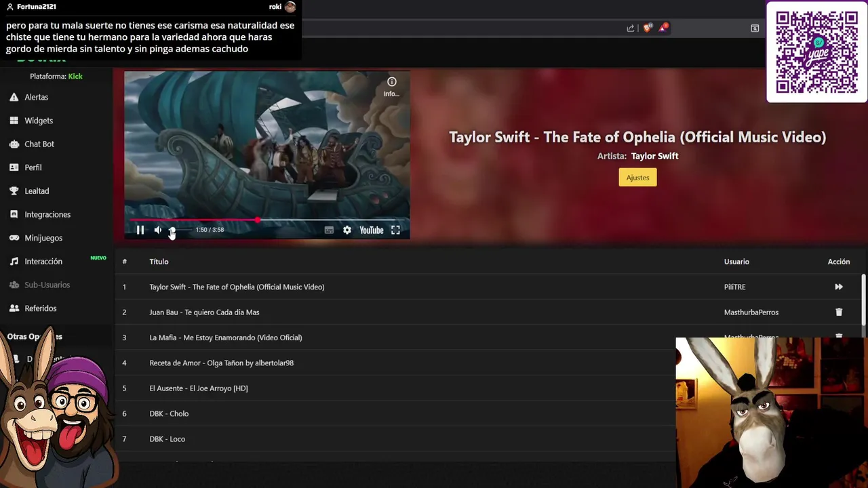This screenshot has width=868, height=488.
Task: Click the Widgets grid icon
Action: coord(14,121)
